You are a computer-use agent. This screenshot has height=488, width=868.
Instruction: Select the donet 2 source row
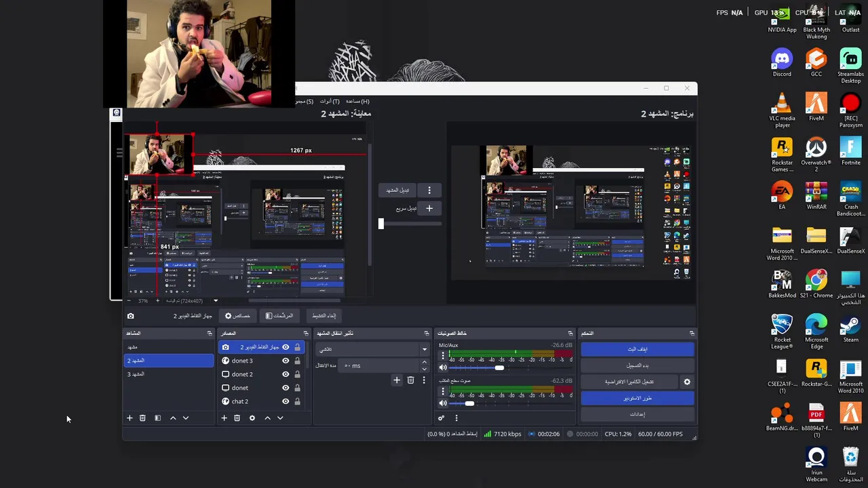[262, 374]
